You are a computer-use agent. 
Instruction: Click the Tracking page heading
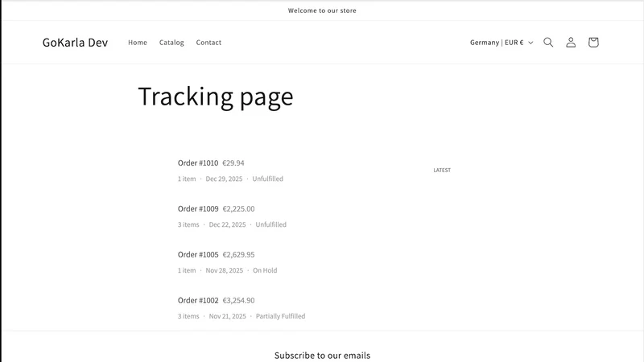click(216, 97)
